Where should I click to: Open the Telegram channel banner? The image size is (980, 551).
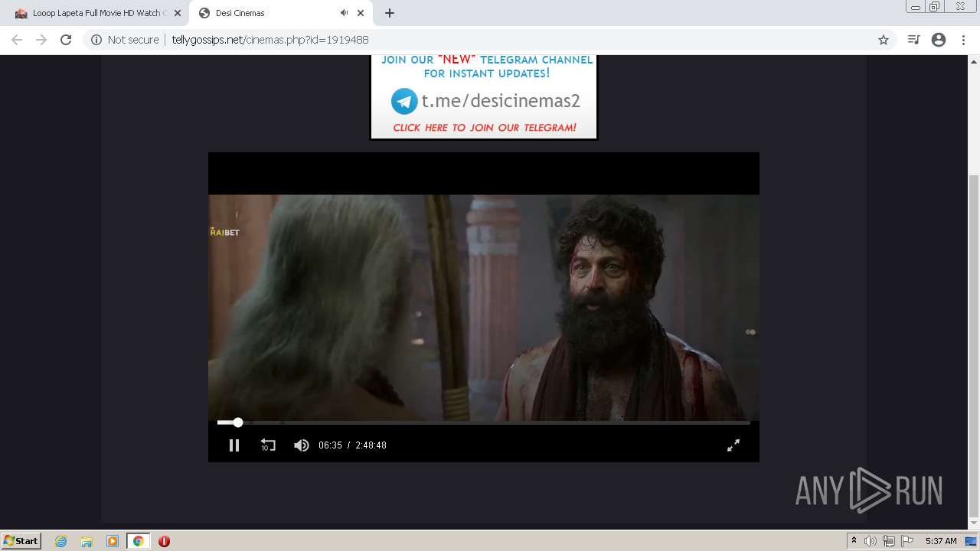coord(484,96)
